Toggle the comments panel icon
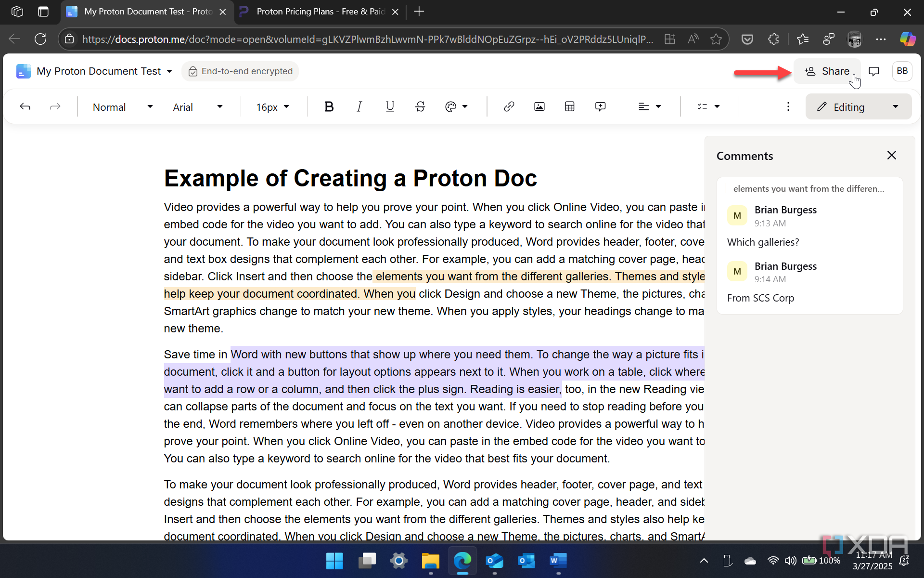 click(874, 71)
